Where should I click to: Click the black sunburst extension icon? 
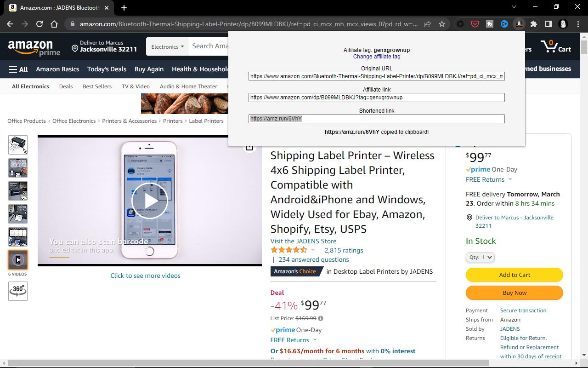point(460,24)
